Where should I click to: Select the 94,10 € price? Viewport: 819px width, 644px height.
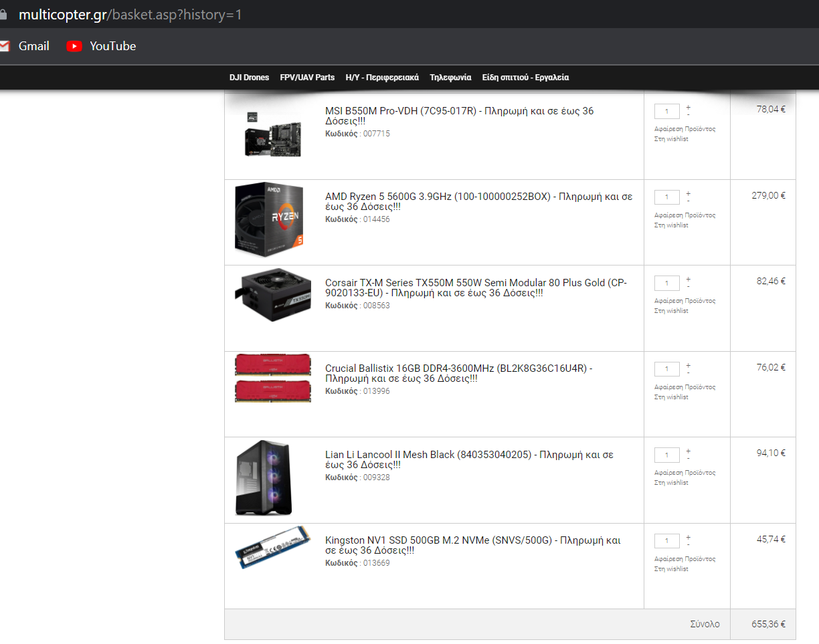[771, 453]
